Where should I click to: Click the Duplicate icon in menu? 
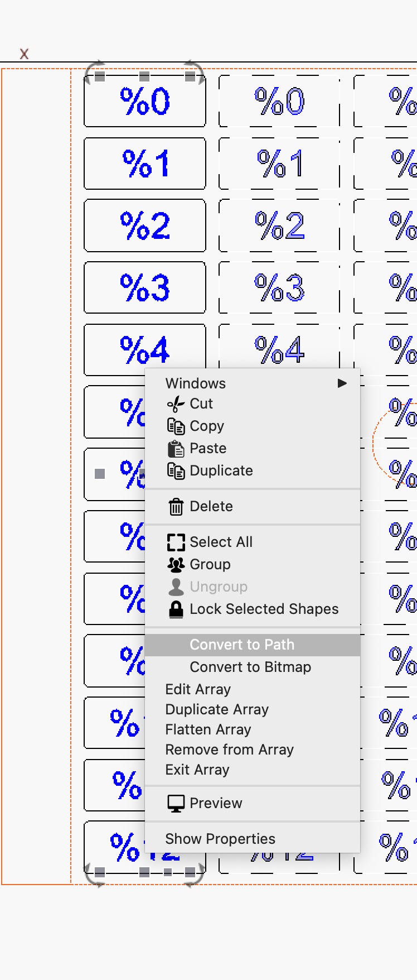176,471
